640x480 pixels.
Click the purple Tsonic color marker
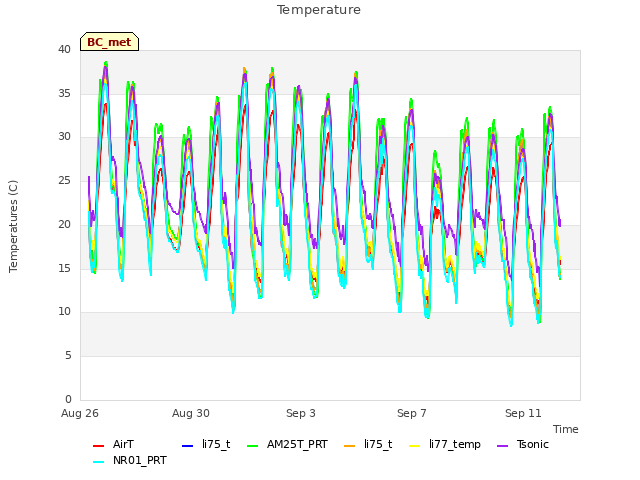coord(502,446)
